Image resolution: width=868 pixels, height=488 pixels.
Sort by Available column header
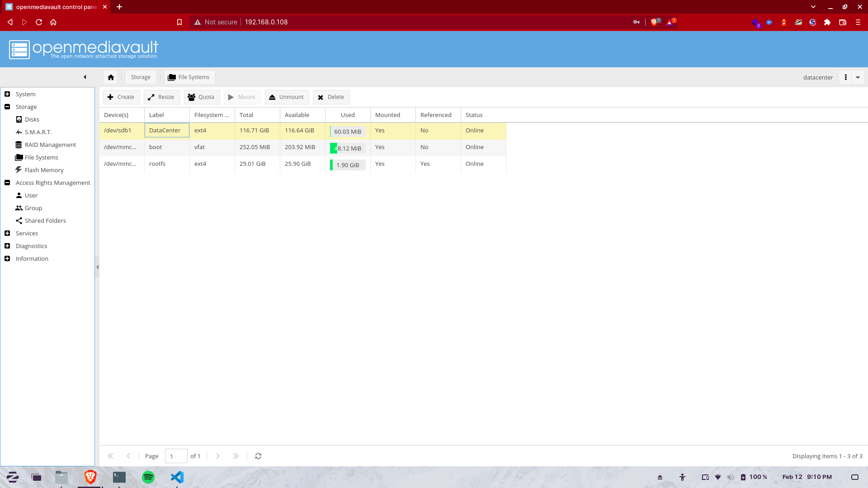(x=302, y=115)
